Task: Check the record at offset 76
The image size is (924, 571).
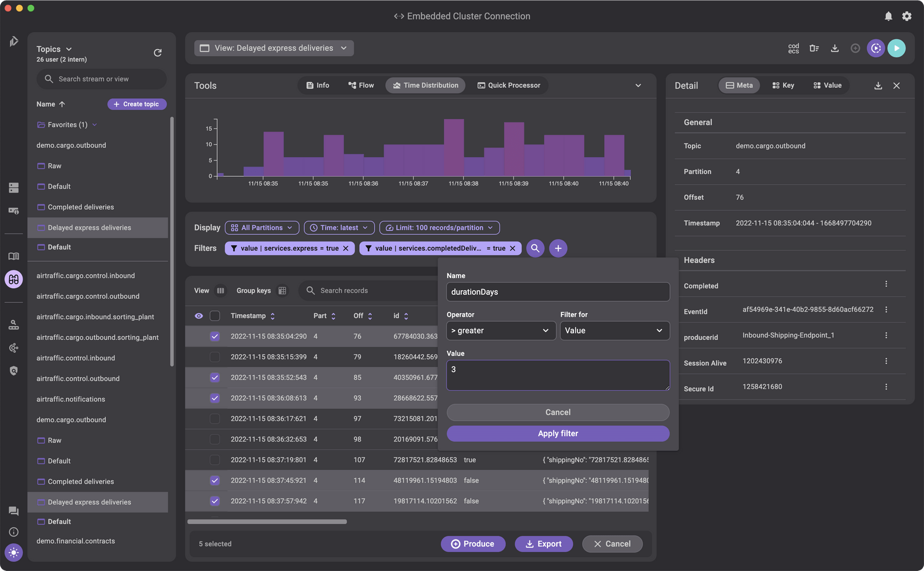Action: pos(214,336)
